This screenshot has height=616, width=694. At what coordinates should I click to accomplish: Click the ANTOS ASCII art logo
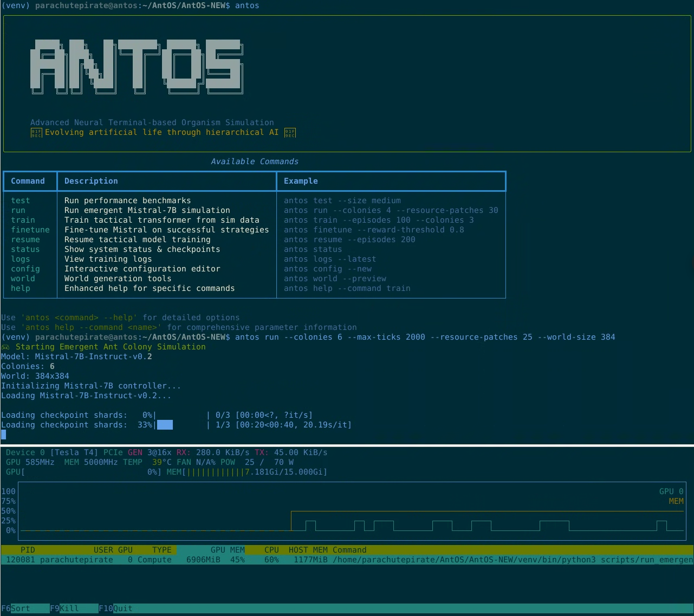click(x=137, y=67)
